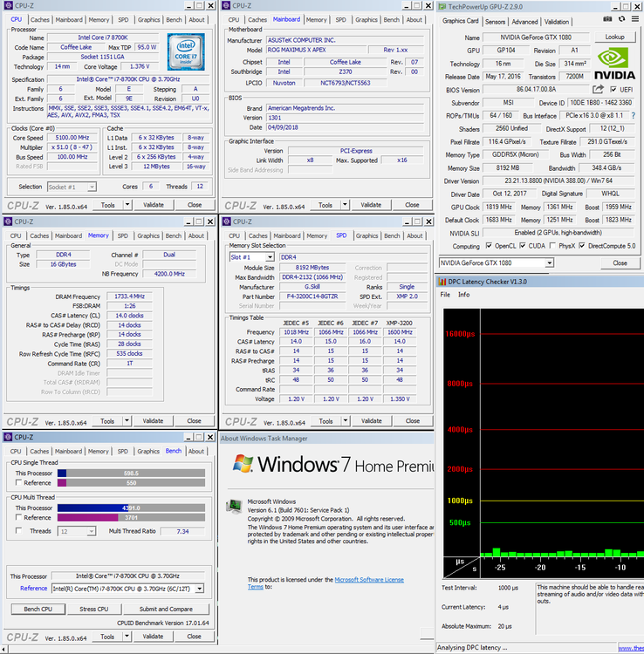Enable the PhysX checkbox

click(553, 246)
